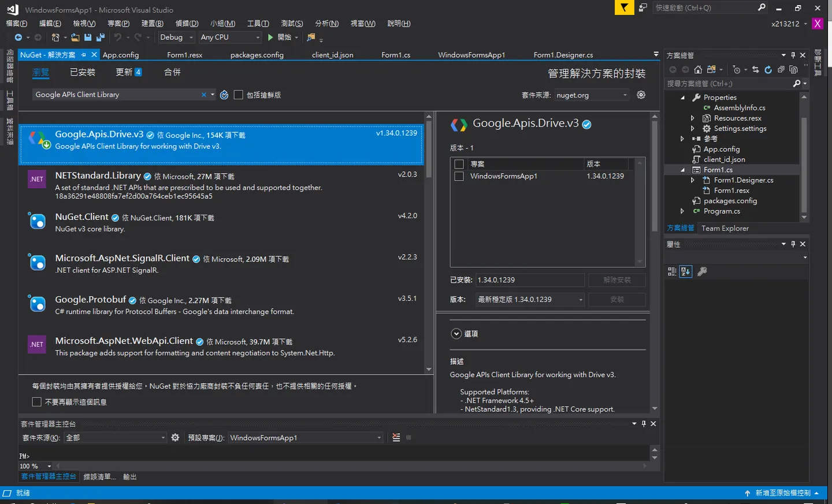
Task: Click the Home icon in Solution Explorer
Action: pyautogui.click(x=698, y=70)
